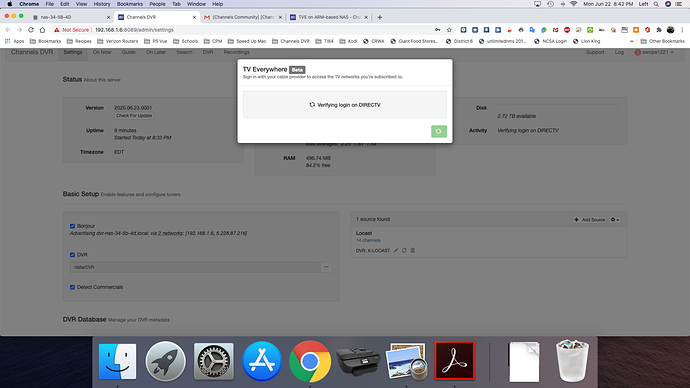Open the Guide tab in Channels DVR
The width and height of the screenshot is (690, 388).
click(128, 52)
